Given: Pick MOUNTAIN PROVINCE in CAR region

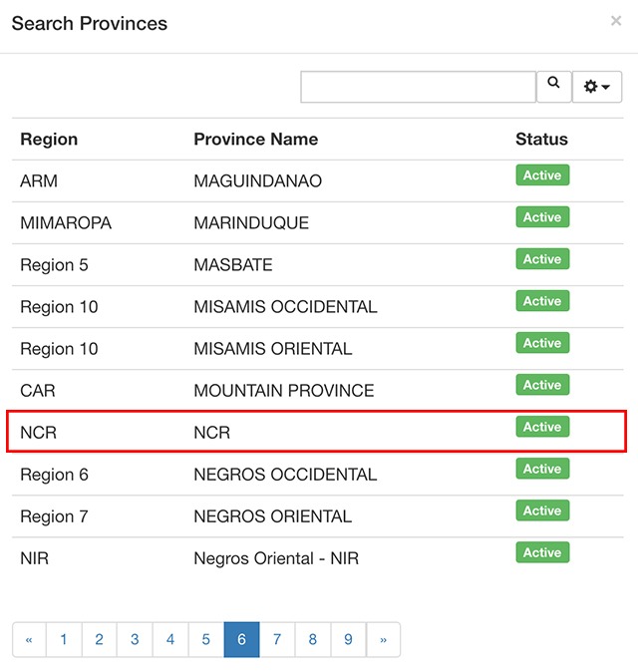Looking at the screenshot, I should 317,391.
